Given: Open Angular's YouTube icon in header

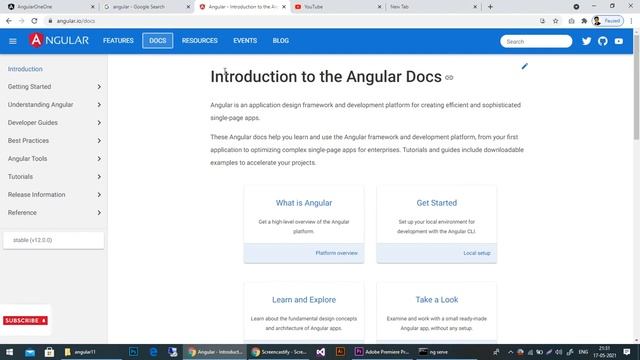Looking at the screenshot, I should tap(619, 41).
